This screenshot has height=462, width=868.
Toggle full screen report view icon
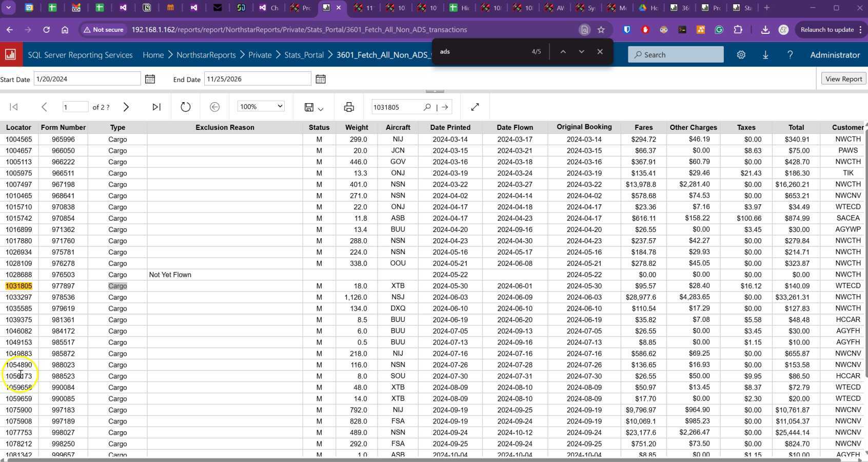click(475, 107)
